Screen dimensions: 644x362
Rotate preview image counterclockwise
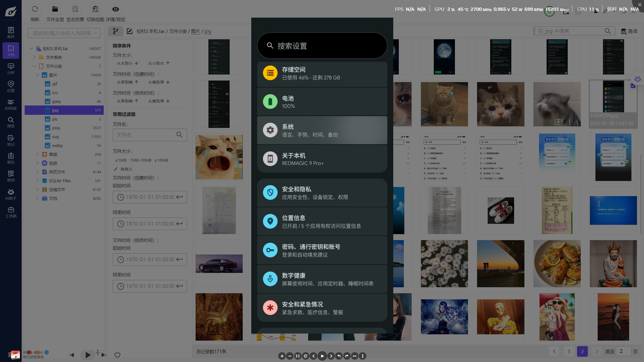339,356
